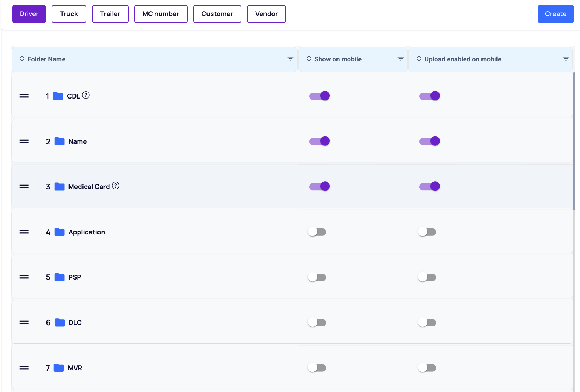Image resolution: width=580 pixels, height=392 pixels.
Task: Switch to the Truck tab
Action: (69, 14)
